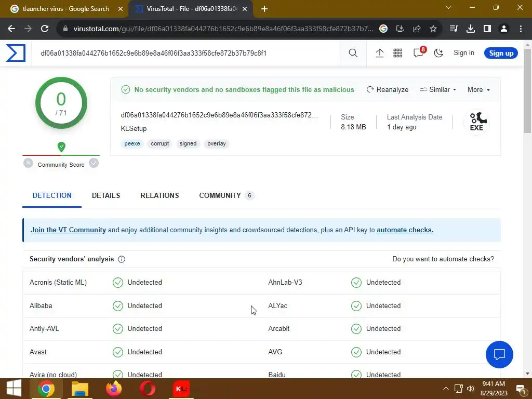Viewport: 532px width, 399px height.
Task: Toggle dark mode moon icon
Action: (x=438, y=53)
